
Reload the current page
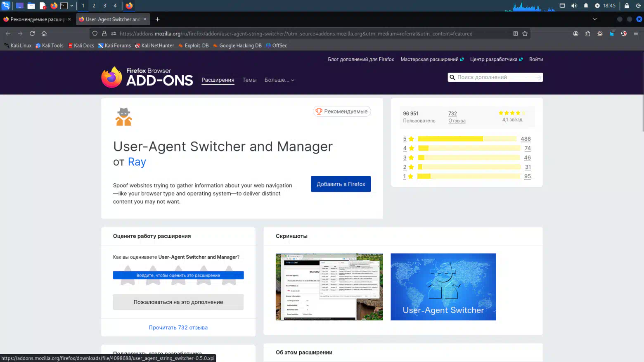32,33
